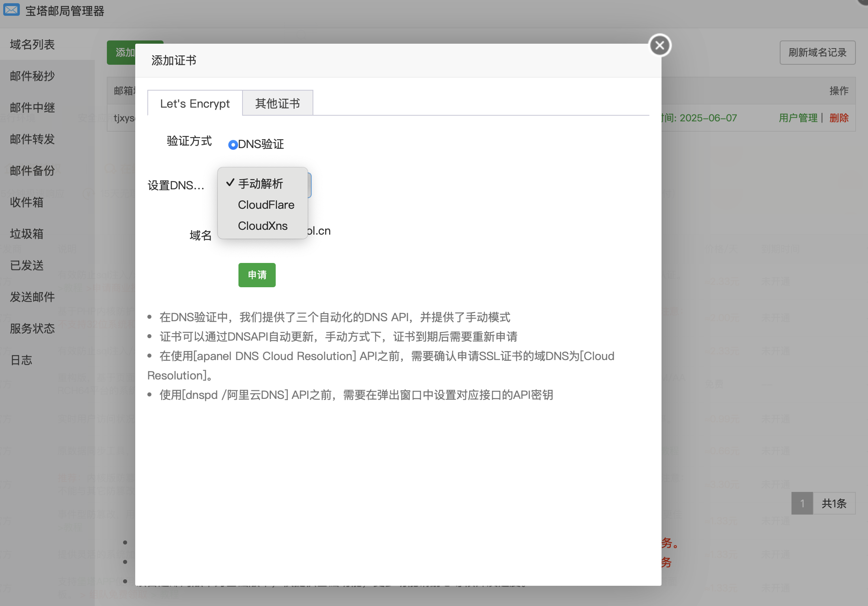Click the apanel DNS Cloud Resolution note
The height and width of the screenshot is (606, 868).
click(381, 366)
